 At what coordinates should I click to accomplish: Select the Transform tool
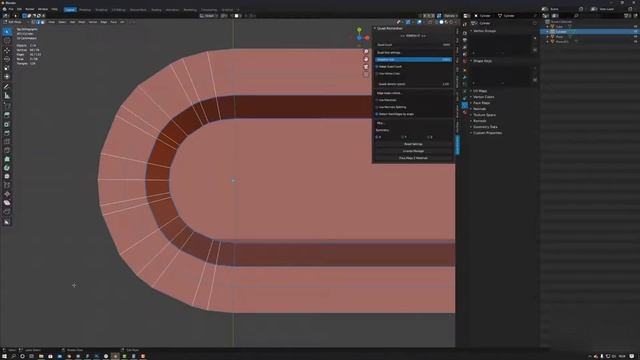click(7, 77)
